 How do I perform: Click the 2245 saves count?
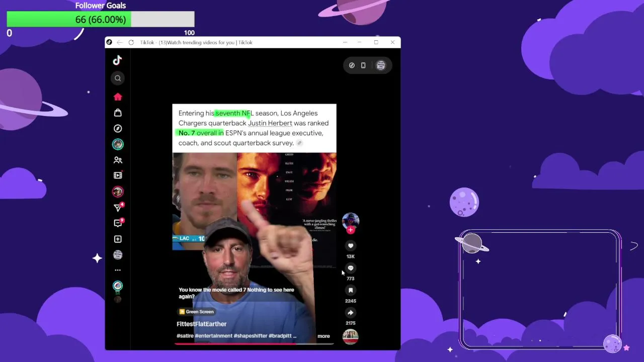point(351,301)
